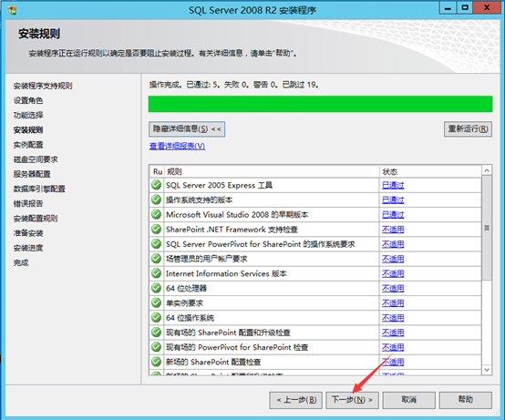The width and height of the screenshot is (505, 420).
Task: Click rules list scrollbar up arrow
Action: [x=487, y=170]
